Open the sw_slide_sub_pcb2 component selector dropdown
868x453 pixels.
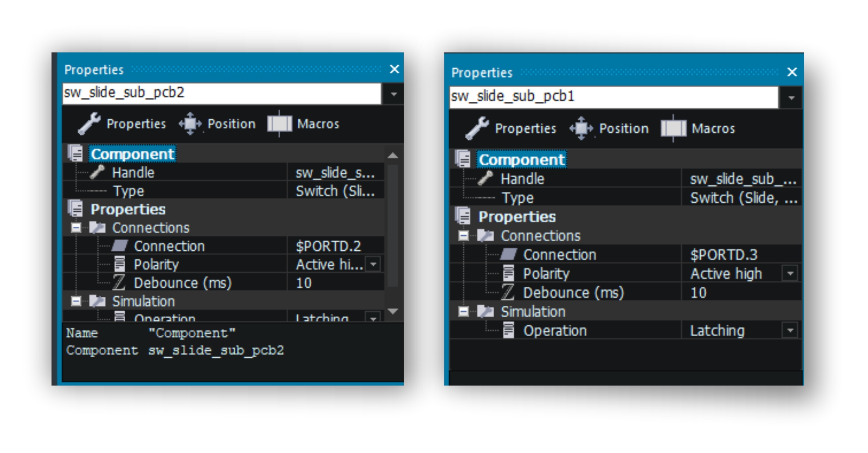(x=393, y=94)
